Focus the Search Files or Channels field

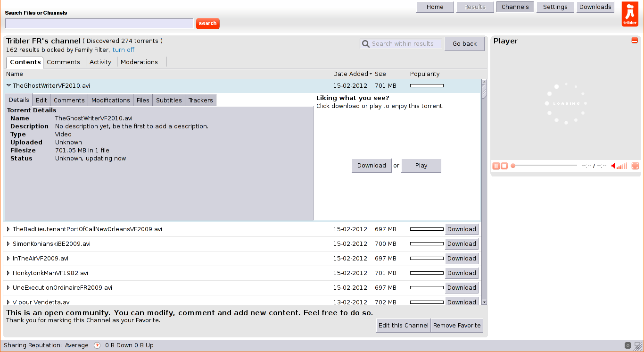(x=99, y=24)
